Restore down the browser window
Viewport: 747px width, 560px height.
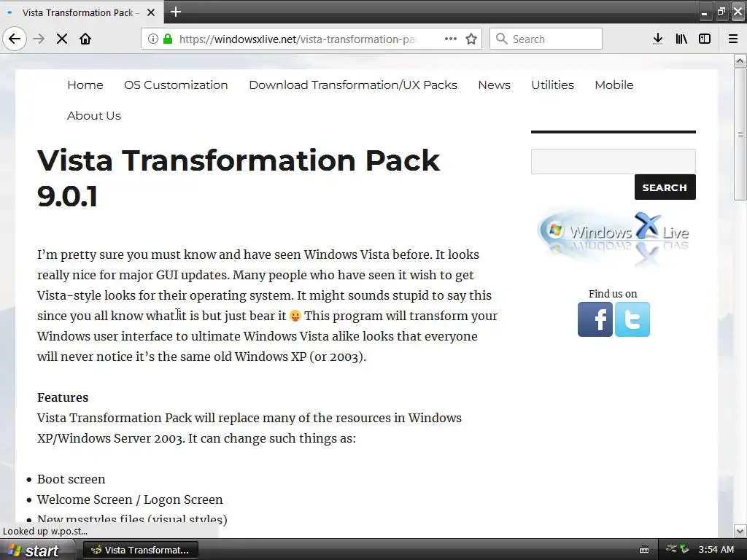click(721, 12)
